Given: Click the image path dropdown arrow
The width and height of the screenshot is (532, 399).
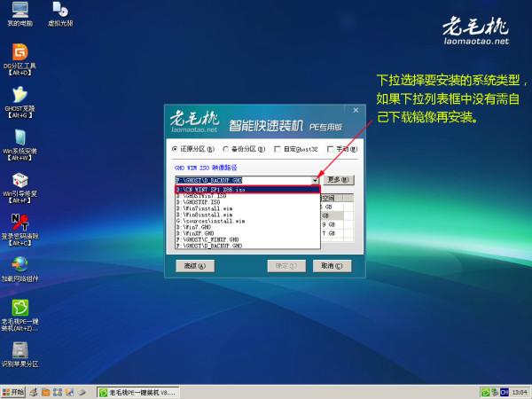Looking at the screenshot, I should tap(315, 180).
